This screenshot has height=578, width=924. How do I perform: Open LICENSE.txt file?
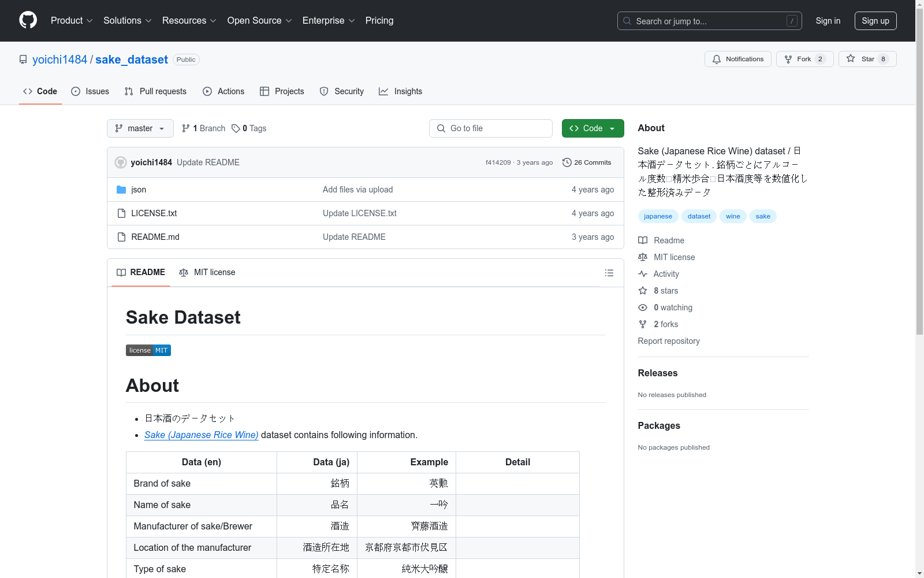pos(154,213)
